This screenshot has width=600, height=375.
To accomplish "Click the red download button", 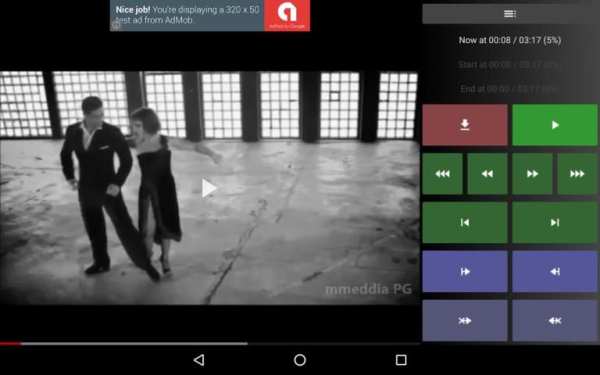I will pyautogui.click(x=465, y=125).
